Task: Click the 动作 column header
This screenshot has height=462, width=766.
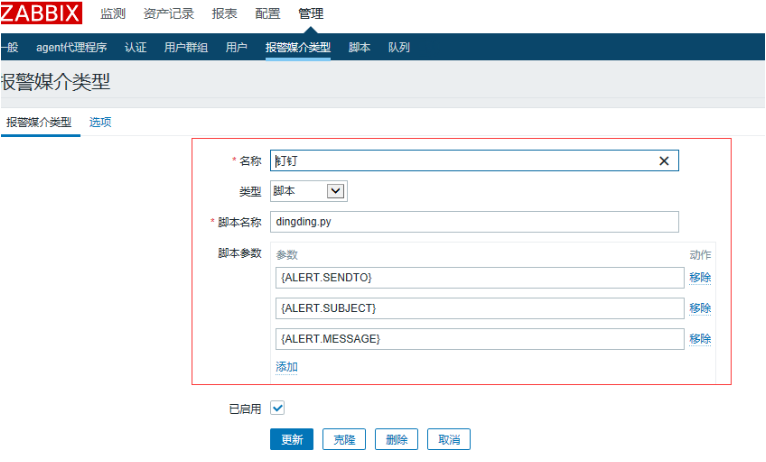Action: [700, 255]
